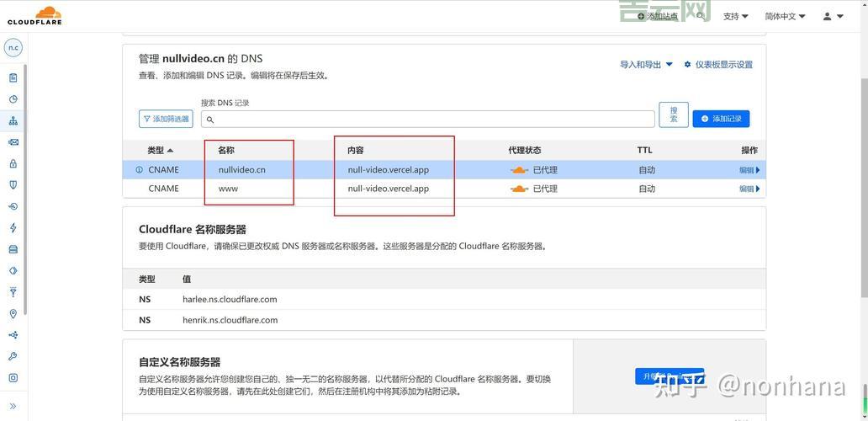This screenshot has height=421, width=868.
Task: Open the 导入和导出 dropdown
Action: 646,64
